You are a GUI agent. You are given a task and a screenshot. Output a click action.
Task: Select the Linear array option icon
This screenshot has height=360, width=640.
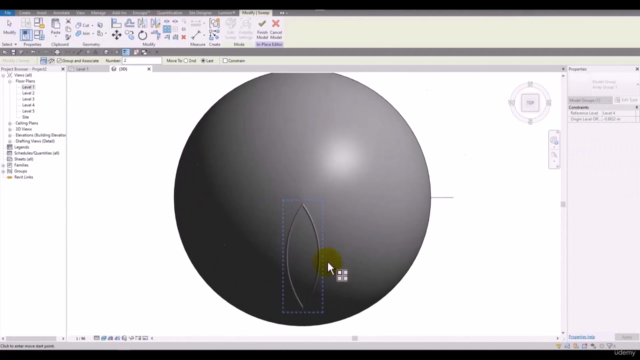click(x=44, y=61)
